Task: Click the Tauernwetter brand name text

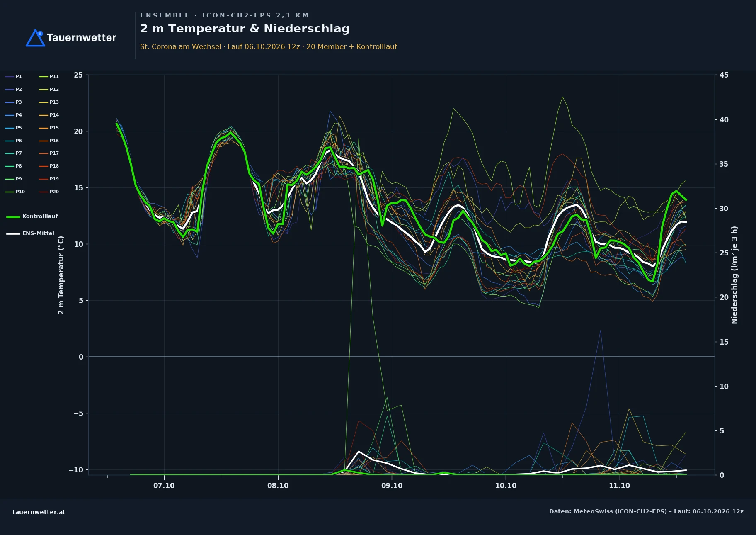Action: pyautogui.click(x=82, y=38)
